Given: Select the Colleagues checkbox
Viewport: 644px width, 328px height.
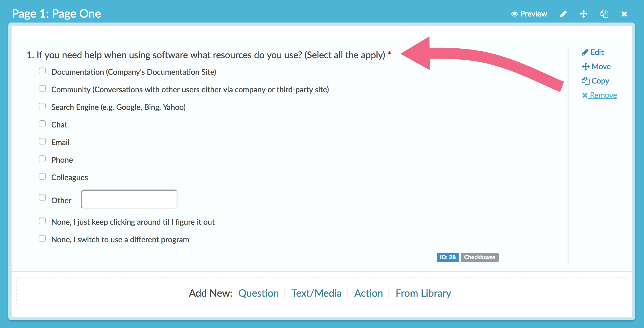Looking at the screenshot, I should (x=42, y=177).
